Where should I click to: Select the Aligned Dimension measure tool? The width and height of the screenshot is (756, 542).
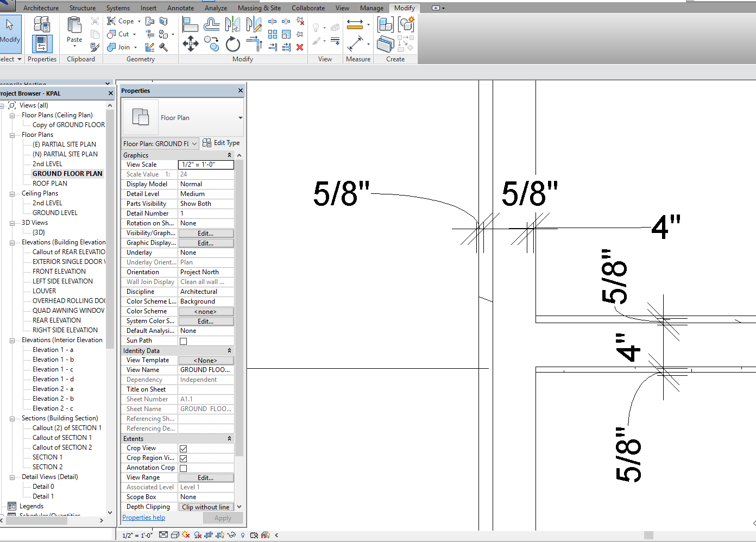pyautogui.click(x=355, y=43)
